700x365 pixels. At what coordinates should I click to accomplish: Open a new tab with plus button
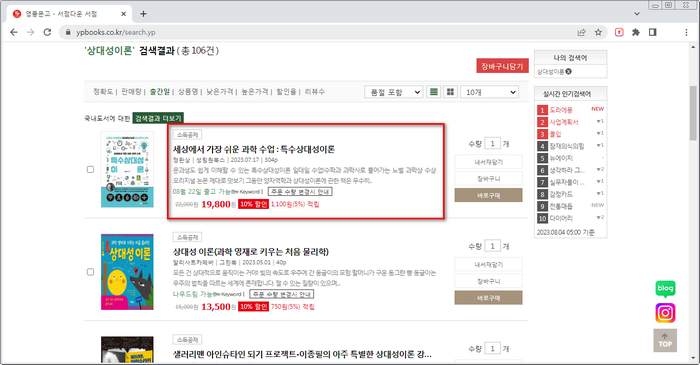143,14
